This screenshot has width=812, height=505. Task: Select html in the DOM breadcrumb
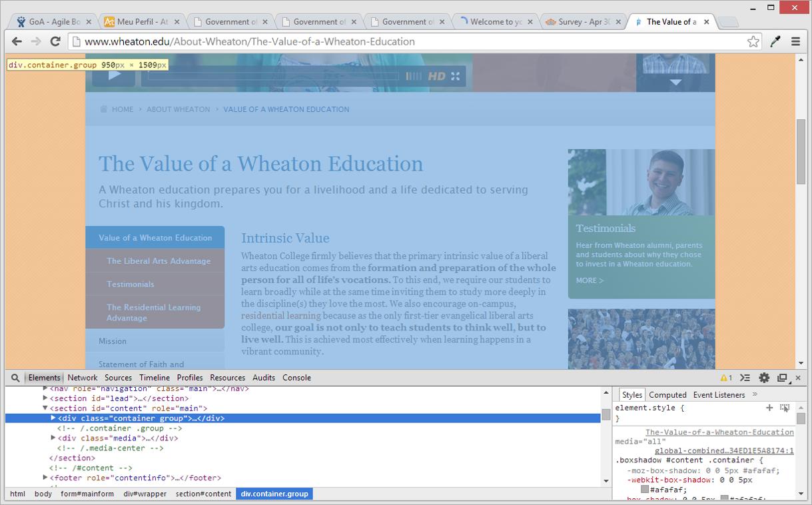(17, 494)
